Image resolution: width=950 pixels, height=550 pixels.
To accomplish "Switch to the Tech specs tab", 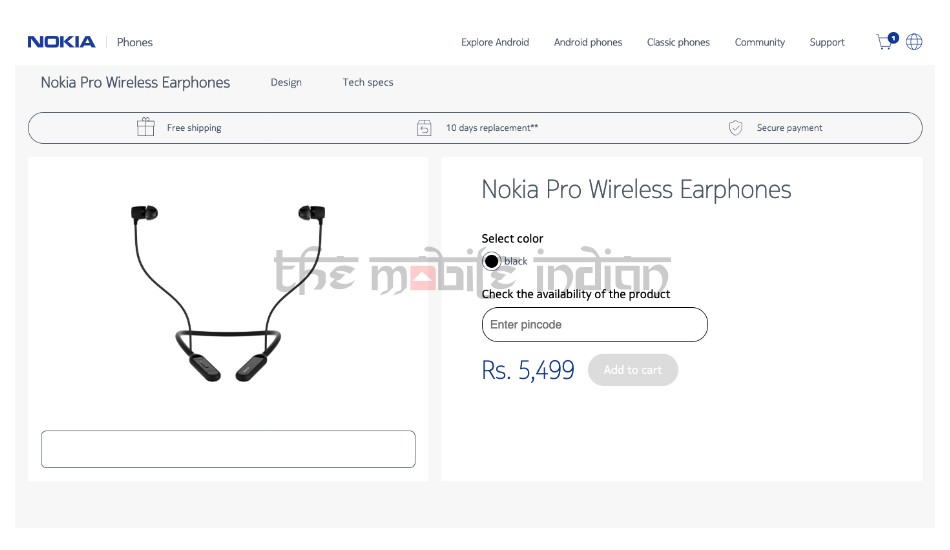I will click(368, 82).
